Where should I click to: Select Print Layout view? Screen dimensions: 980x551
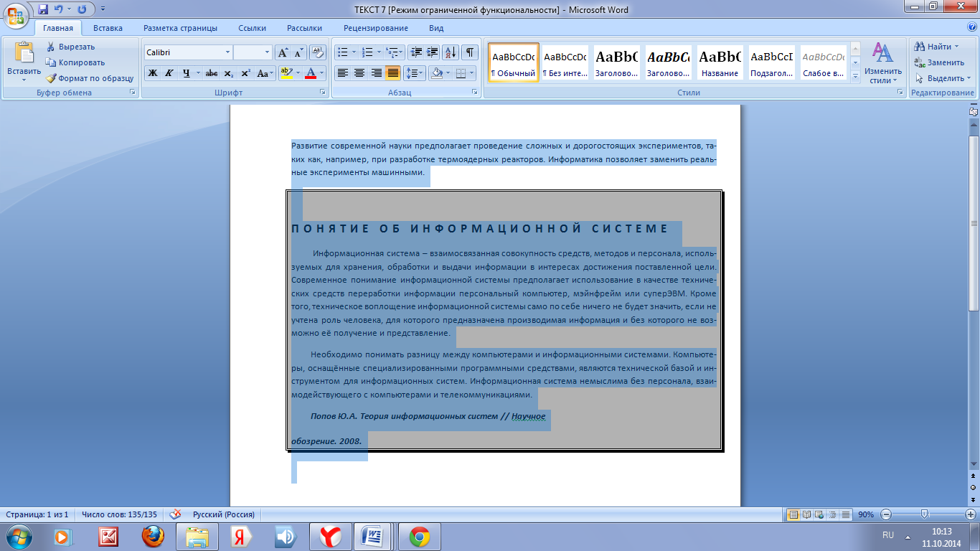tap(794, 514)
